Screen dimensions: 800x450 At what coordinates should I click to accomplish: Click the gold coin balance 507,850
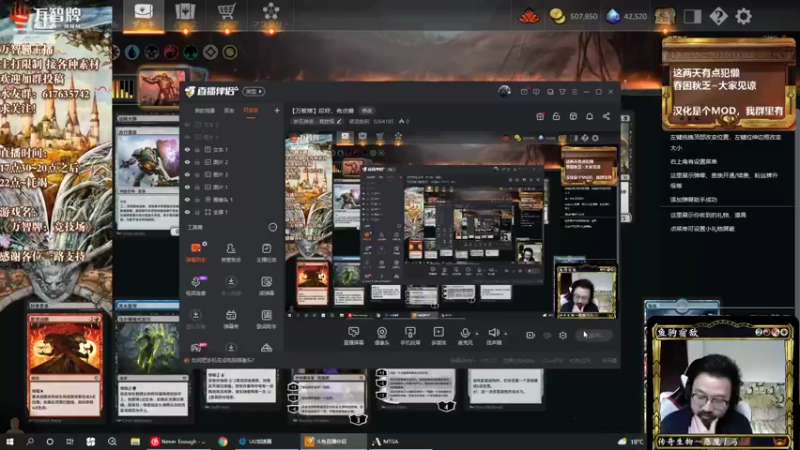click(574, 16)
